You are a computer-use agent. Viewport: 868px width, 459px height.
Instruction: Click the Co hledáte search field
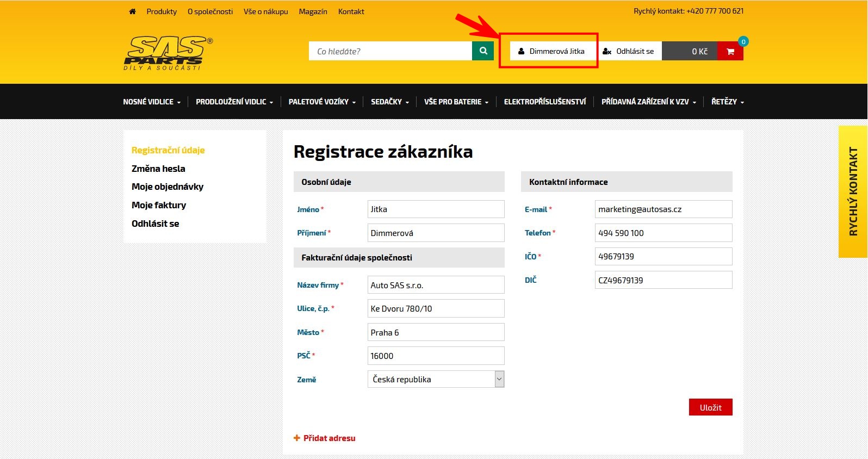pos(390,51)
